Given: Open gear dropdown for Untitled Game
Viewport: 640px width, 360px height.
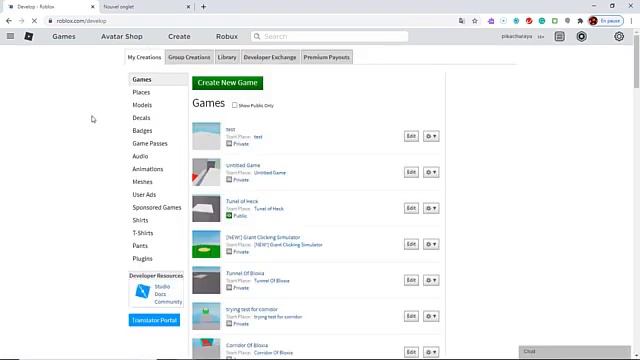Looking at the screenshot, I should tap(431, 172).
